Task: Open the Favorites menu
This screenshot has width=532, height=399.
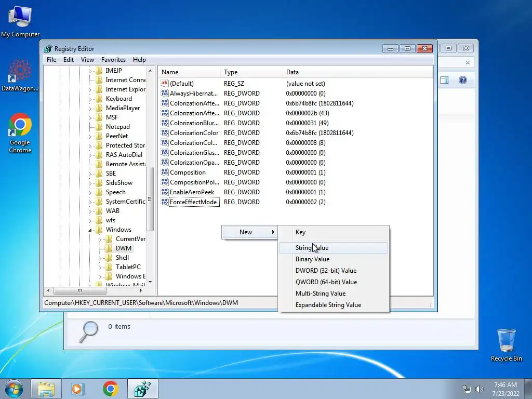Action: click(113, 60)
